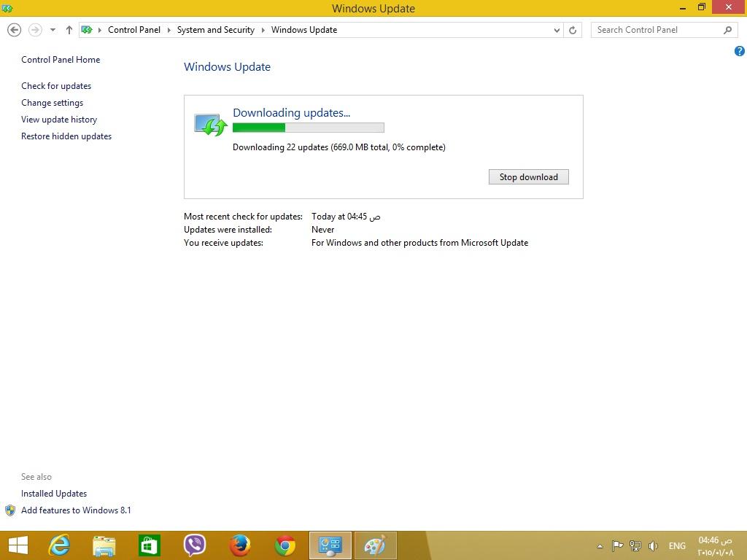The height and width of the screenshot is (560, 747).
Task: Click 'Today at 04:45' last check value
Action: (346, 216)
